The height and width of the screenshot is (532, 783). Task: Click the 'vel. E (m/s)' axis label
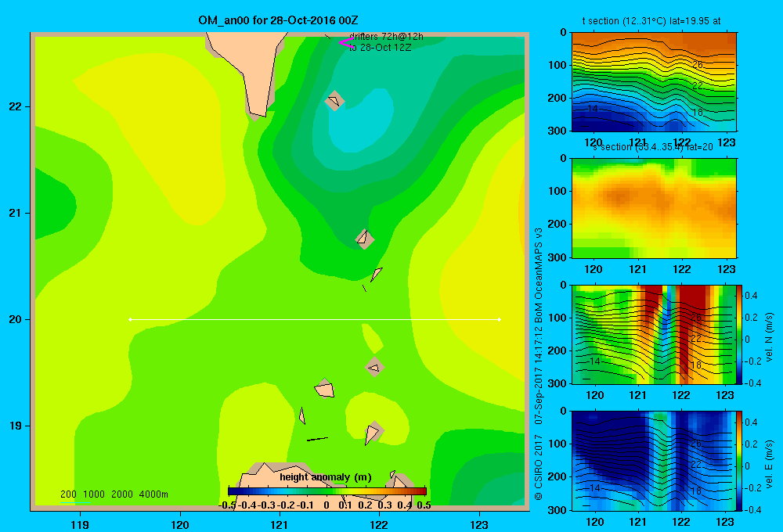[x=770, y=464]
